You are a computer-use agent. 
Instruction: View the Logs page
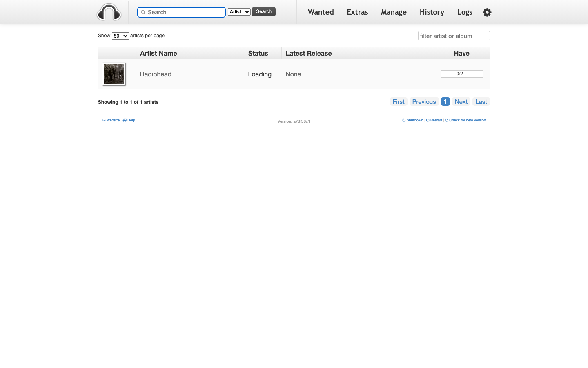(x=465, y=12)
